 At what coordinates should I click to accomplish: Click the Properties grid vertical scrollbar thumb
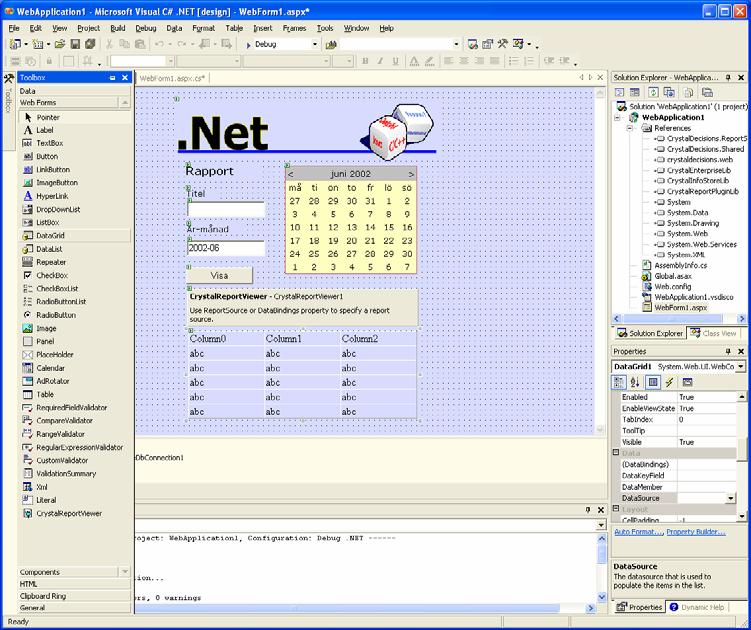click(x=741, y=448)
